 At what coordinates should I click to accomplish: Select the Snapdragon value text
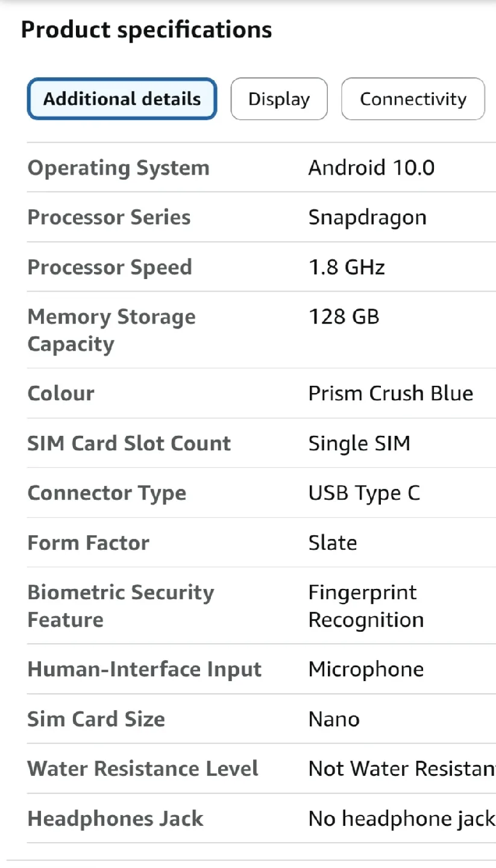(367, 218)
